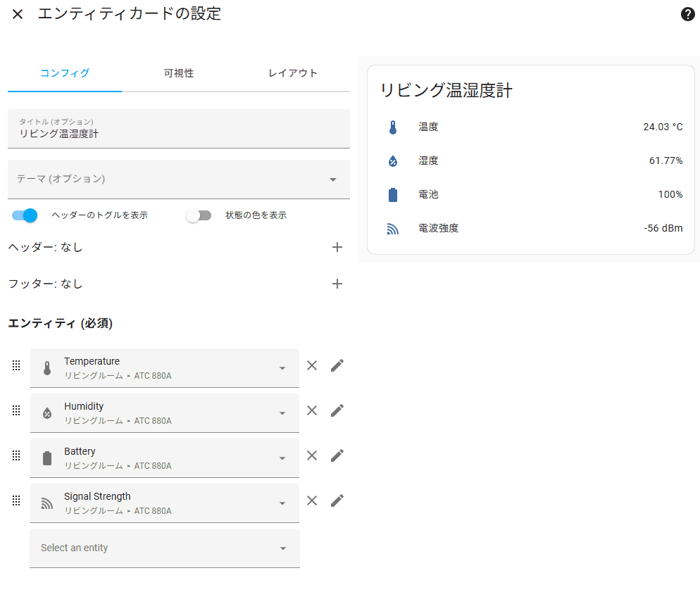Remove the Humidity entity row
The height and width of the screenshot is (592, 700).
(312, 410)
